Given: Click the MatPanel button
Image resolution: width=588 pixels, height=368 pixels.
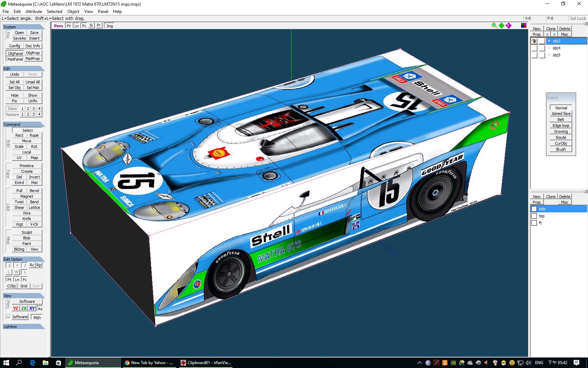Looking at the screenshot, I should (x=15, y=59).
